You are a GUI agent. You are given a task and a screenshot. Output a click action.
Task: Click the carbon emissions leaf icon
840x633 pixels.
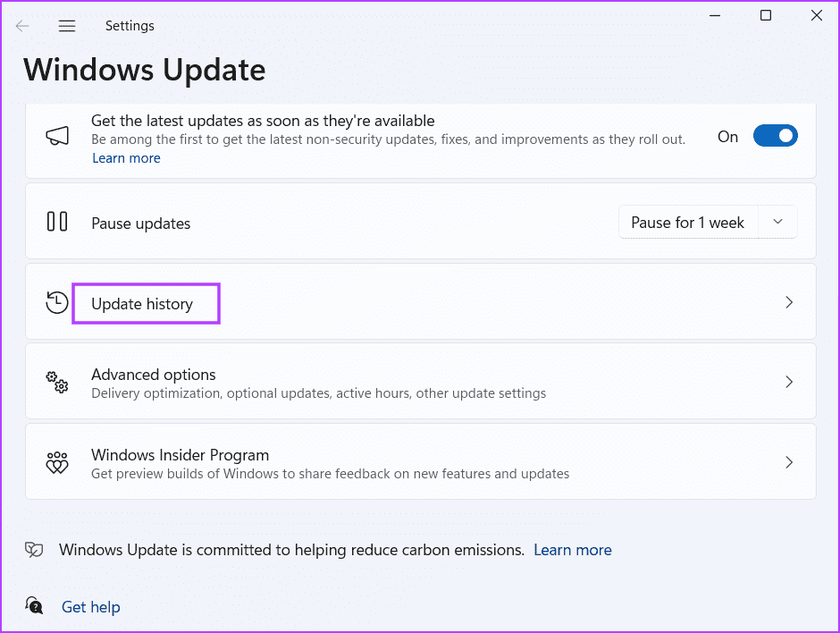point(34,549)
